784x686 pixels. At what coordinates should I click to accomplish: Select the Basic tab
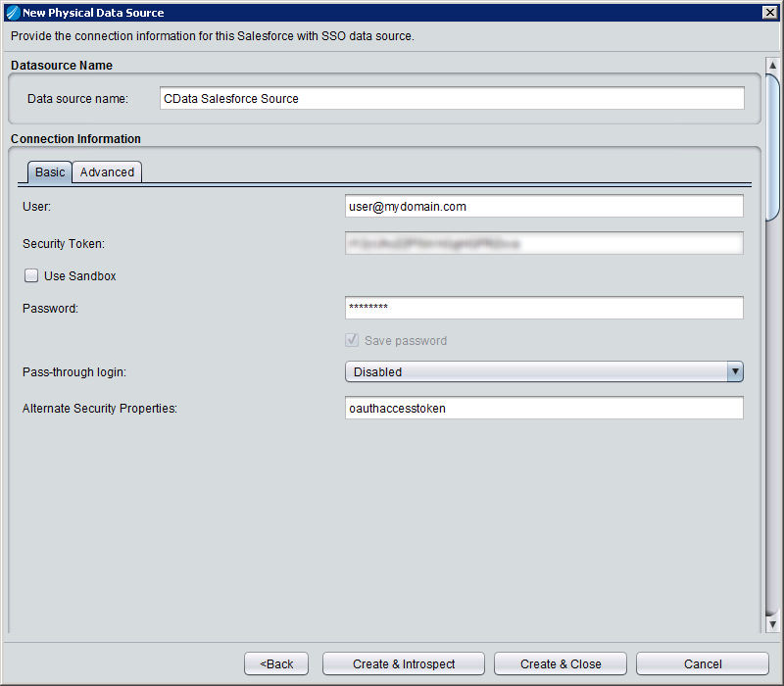pyautogui.click(x=50, y=172)
